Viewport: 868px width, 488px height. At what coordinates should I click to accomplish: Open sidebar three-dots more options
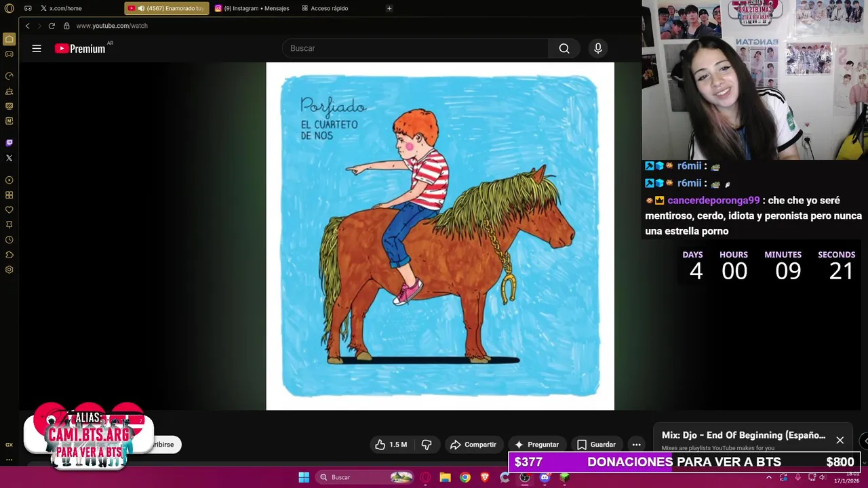9,460
